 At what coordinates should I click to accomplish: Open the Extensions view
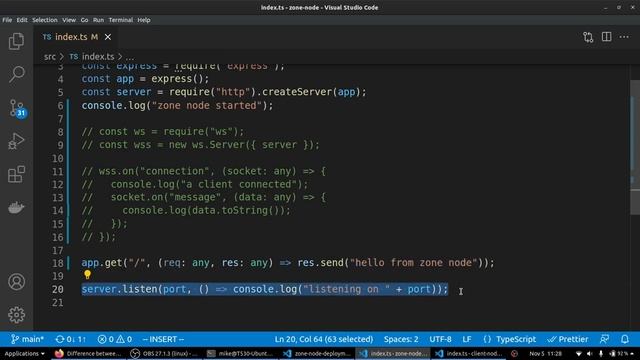tap(16, 174)
